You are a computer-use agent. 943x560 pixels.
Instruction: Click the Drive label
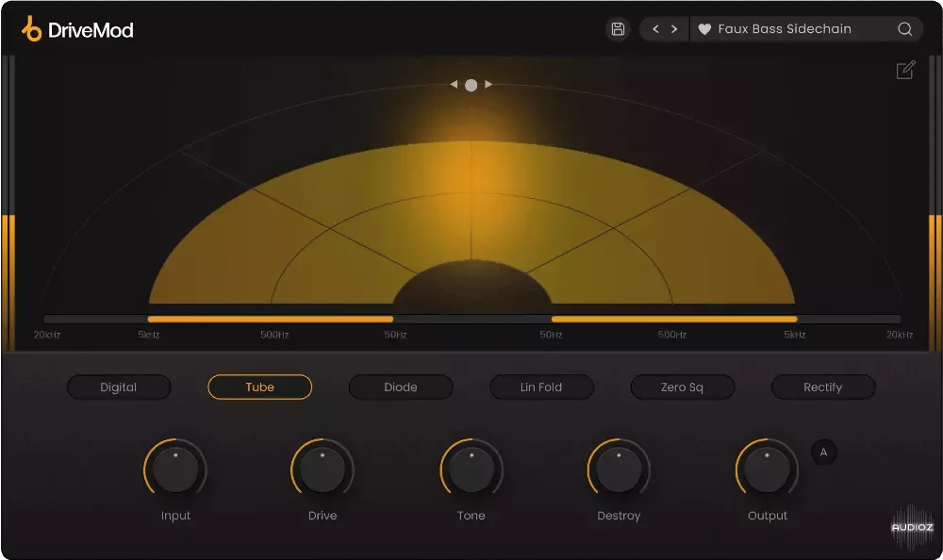323,516
